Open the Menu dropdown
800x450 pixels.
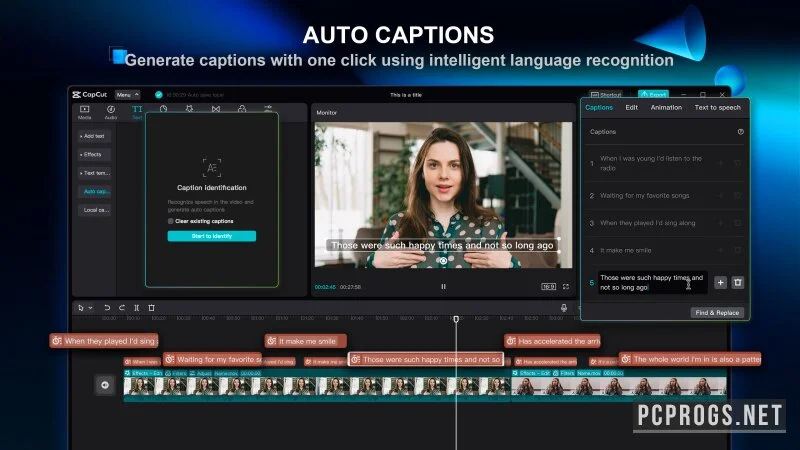128,94
